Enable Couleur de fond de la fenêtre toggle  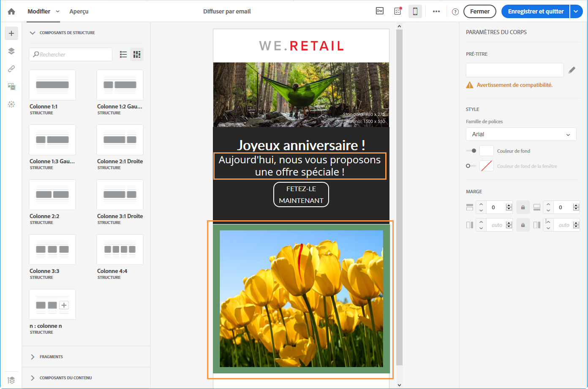471,166
